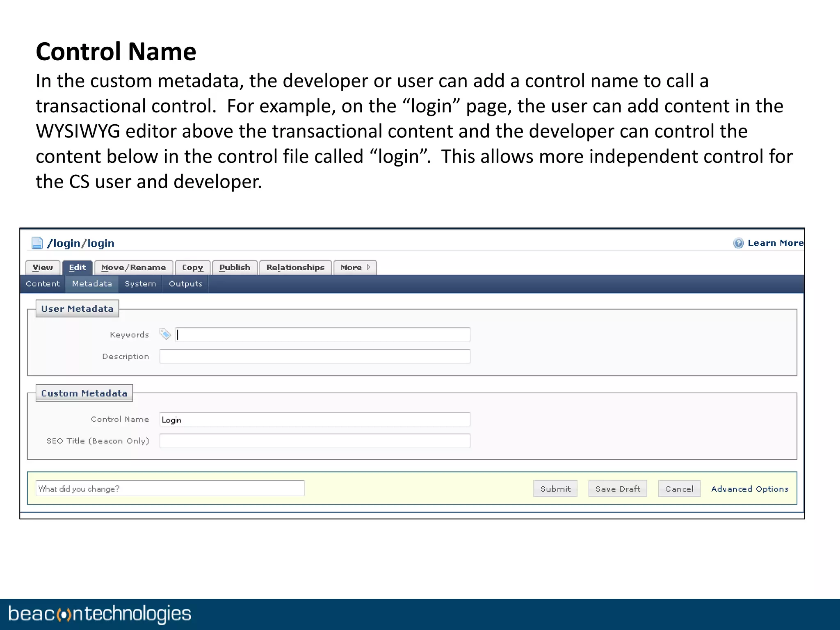Click the Learn More help icon
This screenshot has width=840, height=630.
[x=738, y=243]
